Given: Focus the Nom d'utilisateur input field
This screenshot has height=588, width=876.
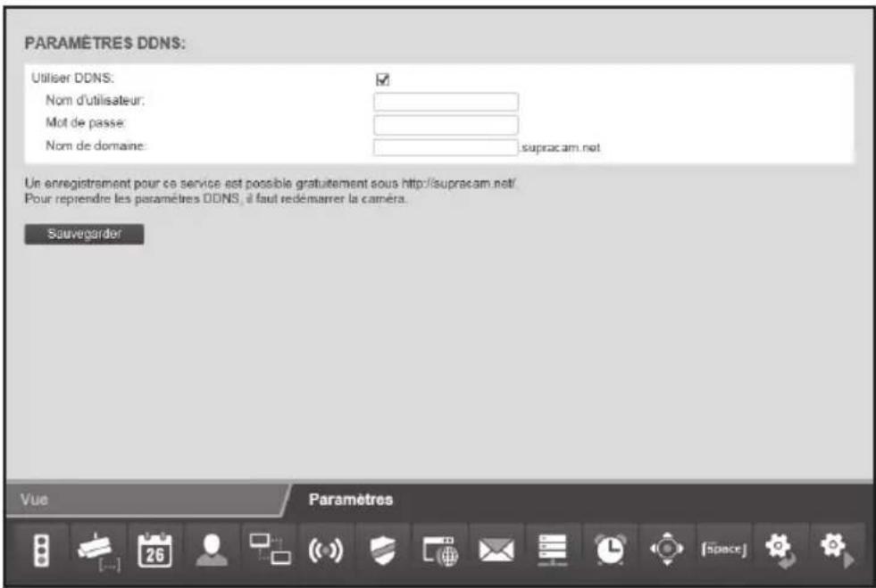Looking at the screenshot, I should tap(446, 102).
